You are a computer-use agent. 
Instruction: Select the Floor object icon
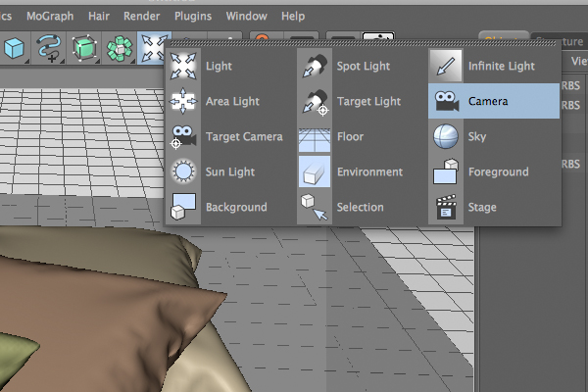(x=315, y=140)
